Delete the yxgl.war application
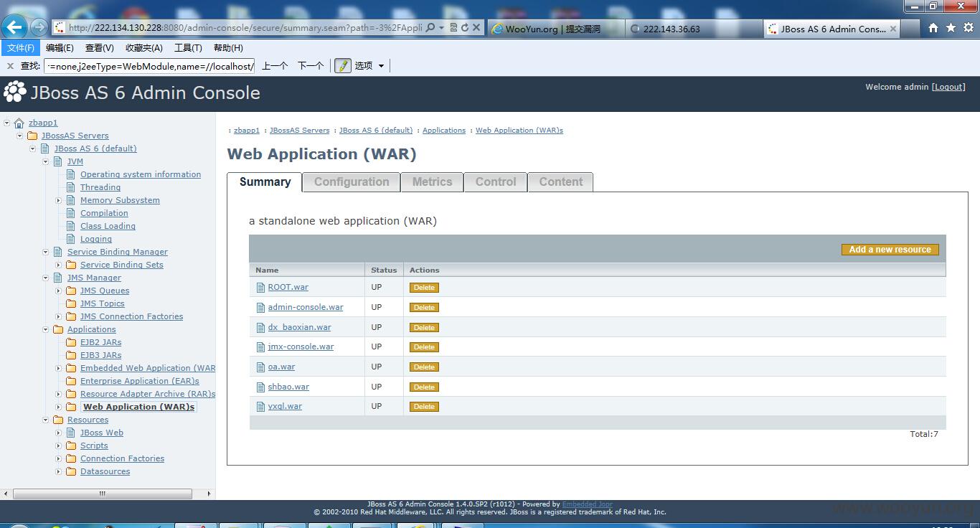980x528 pixels. pyautogui.click(x=424, y=407)
